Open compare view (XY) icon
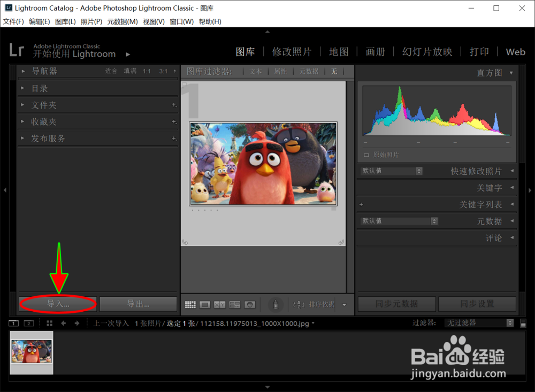 click(x=220, y=305)
